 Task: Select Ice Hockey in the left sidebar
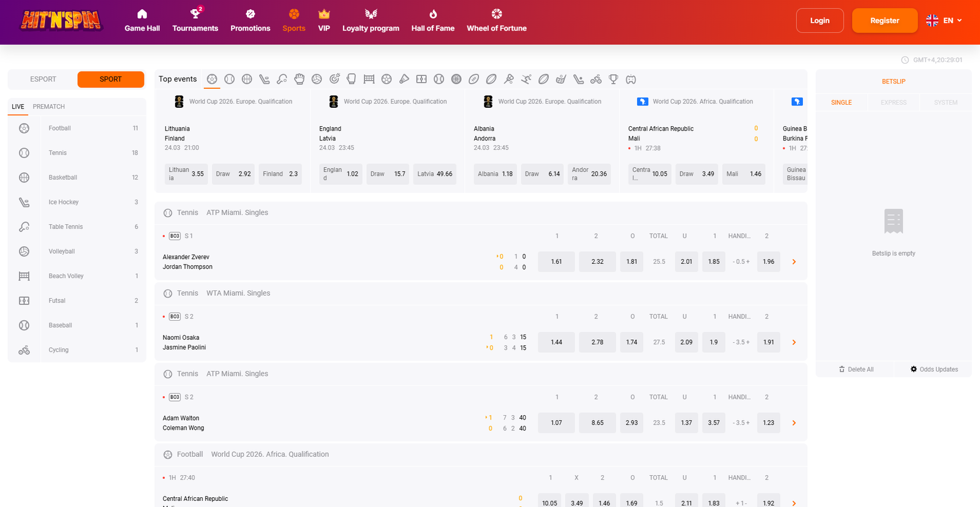64,202
